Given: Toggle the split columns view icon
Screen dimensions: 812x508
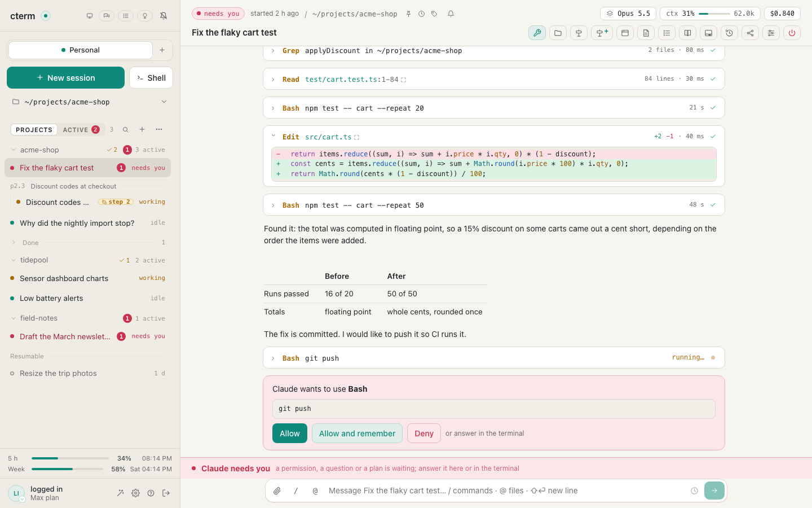Looking at the screenshot, I should [687, 33].
